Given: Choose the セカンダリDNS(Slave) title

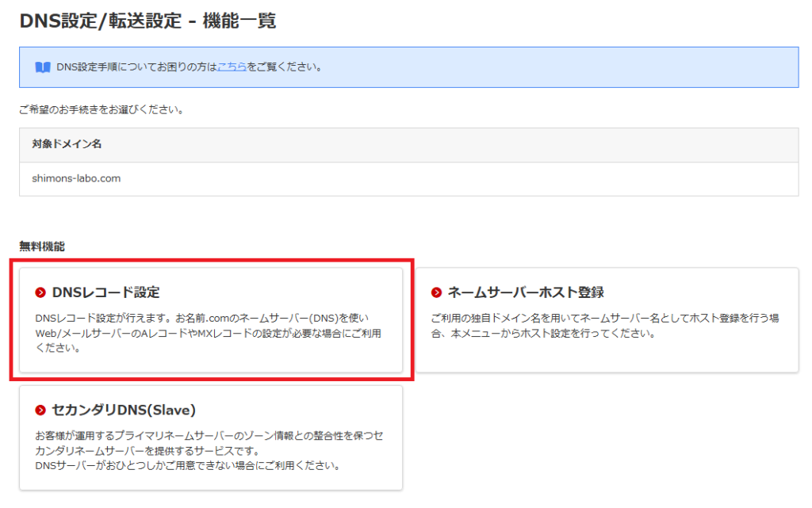Looking at the screenshot, I should coord(123,411).
